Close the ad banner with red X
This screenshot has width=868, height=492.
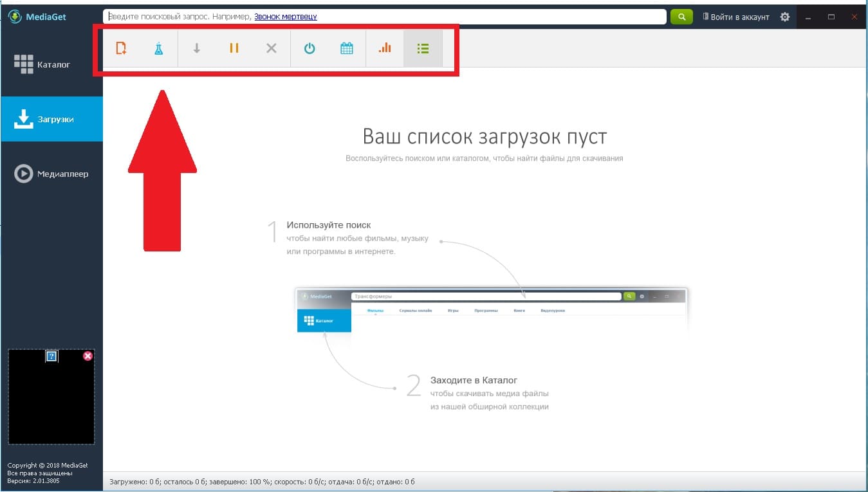(x=88, y=356)
